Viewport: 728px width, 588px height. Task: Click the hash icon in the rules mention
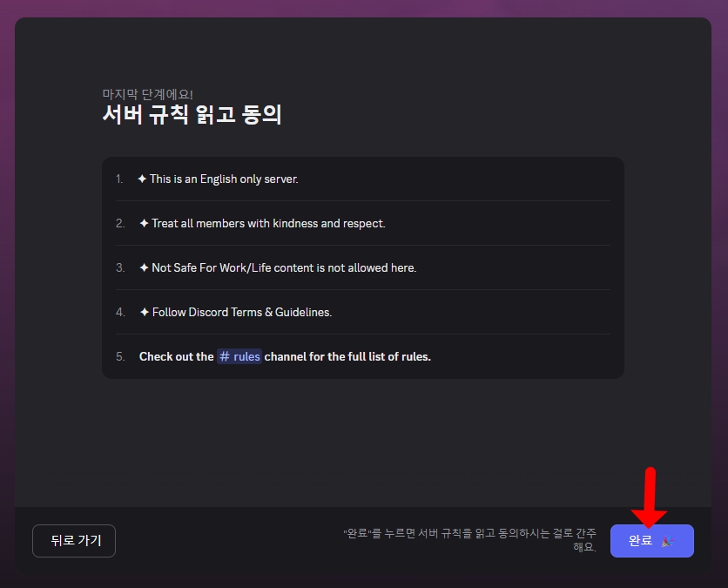225,356
